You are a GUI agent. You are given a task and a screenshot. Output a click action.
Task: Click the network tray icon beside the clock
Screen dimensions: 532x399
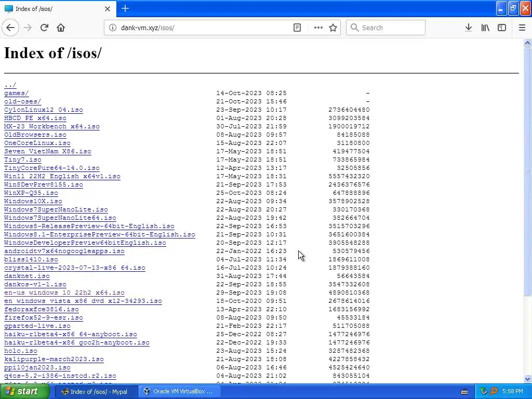pyautogui.click(x=484, y=392)
